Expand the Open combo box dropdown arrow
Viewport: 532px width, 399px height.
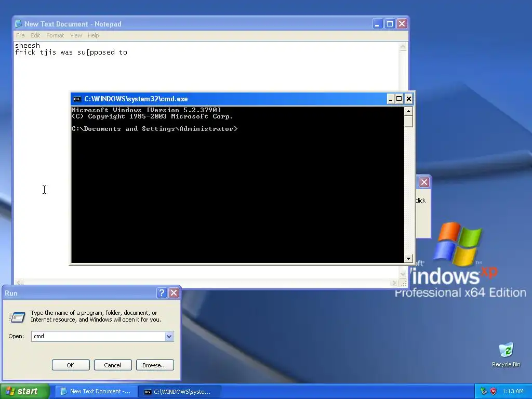(169, 336)
